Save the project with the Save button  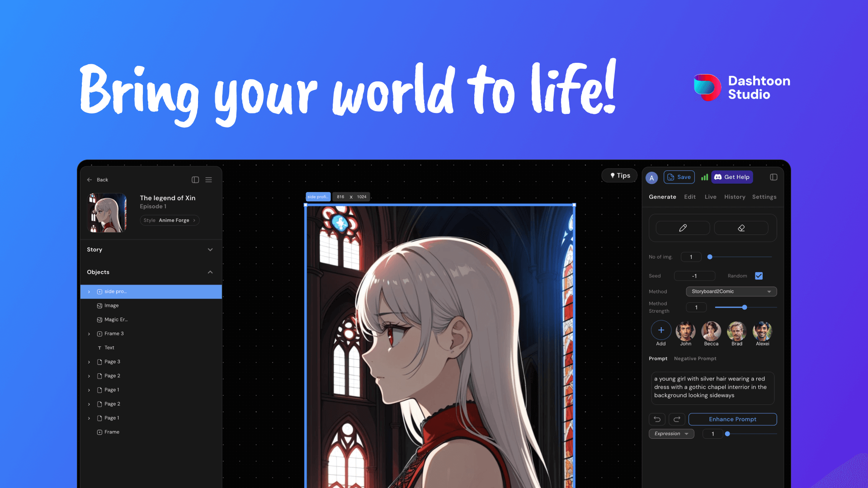(679, 177)
